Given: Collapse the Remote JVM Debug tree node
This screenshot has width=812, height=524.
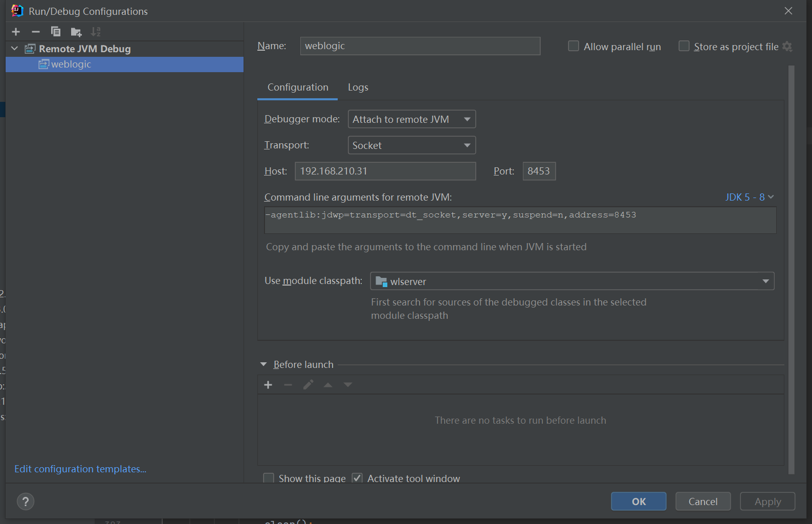Looking at the screenshot, I should click(x=15, y=49).
